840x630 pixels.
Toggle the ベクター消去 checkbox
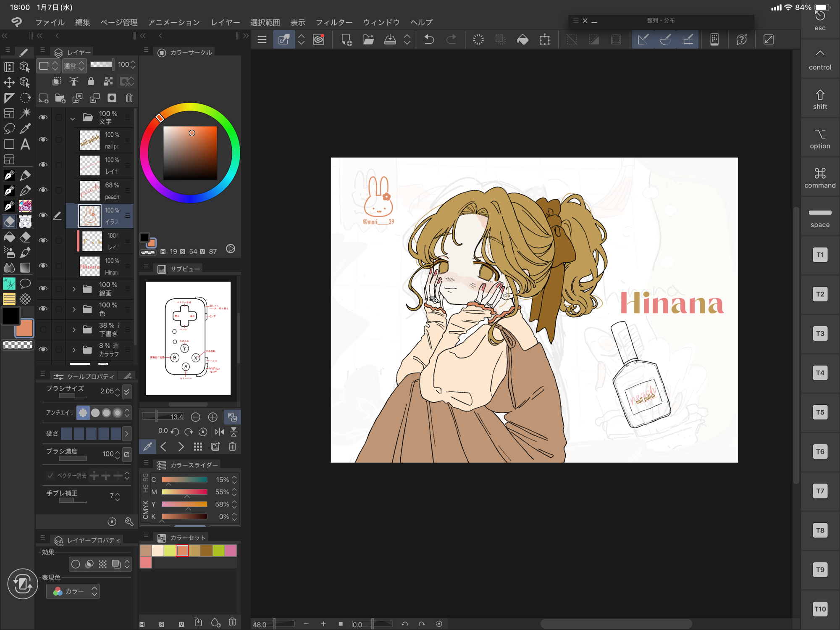50,475
